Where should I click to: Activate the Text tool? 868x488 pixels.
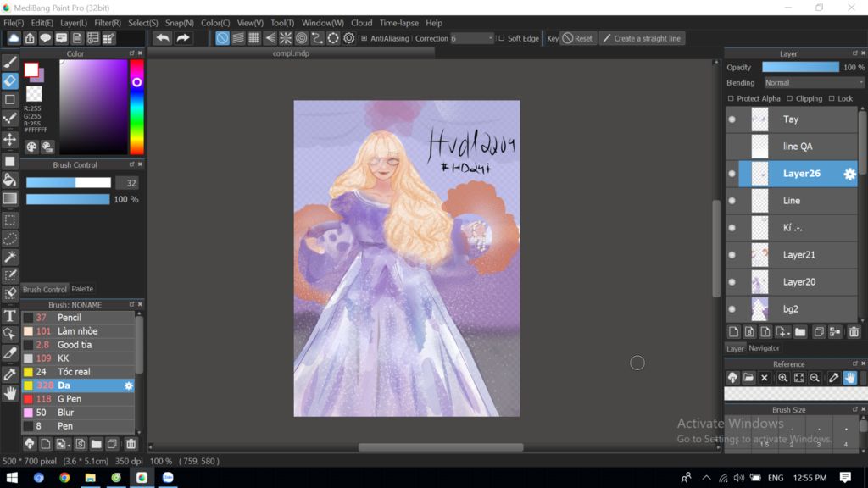pyautogui.click(x=10, y=316)
